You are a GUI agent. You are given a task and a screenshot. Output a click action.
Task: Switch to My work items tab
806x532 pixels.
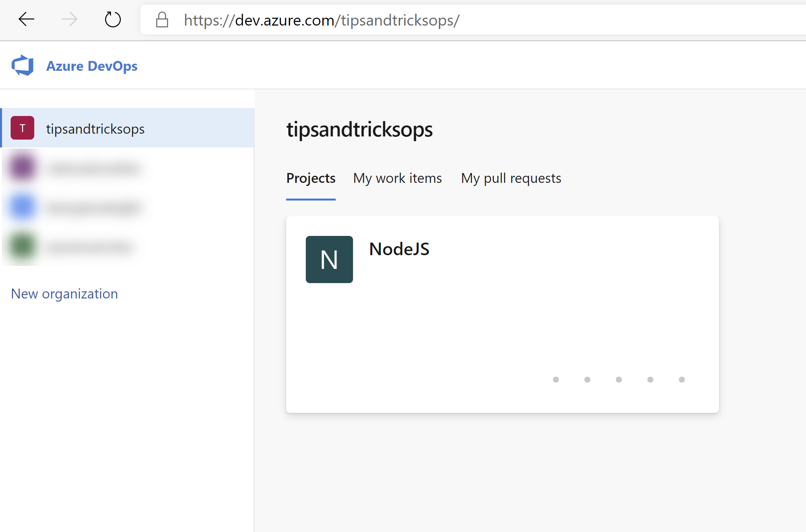point(397,179)
